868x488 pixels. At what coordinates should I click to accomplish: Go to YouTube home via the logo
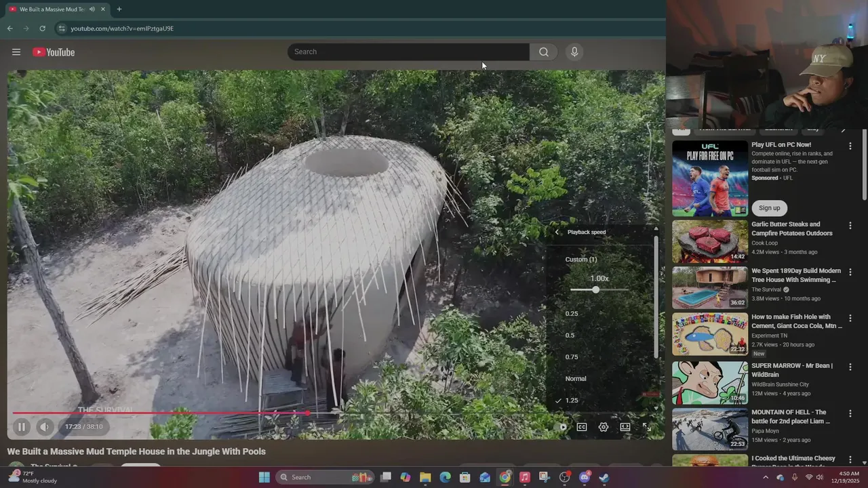[x=54, y=52]
